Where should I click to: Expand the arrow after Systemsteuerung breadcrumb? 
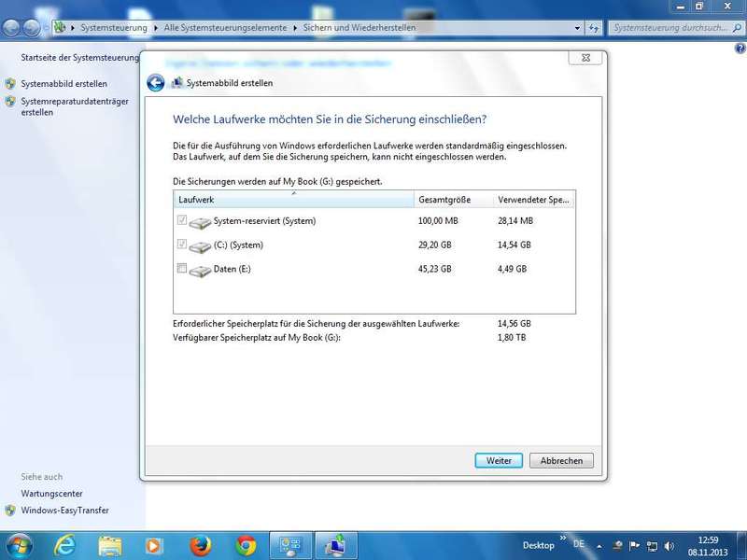156,28
